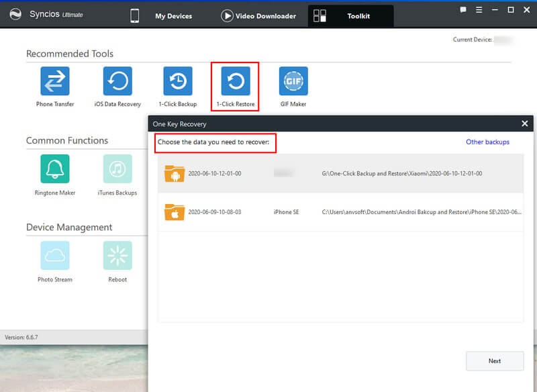Launch iOS Data Recovery tool

coord(117,81)
